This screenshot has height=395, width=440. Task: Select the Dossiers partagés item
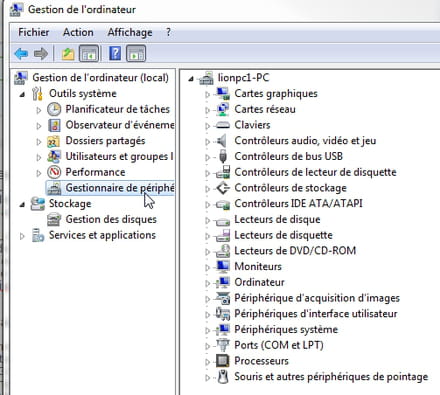(x=105, y=141)
